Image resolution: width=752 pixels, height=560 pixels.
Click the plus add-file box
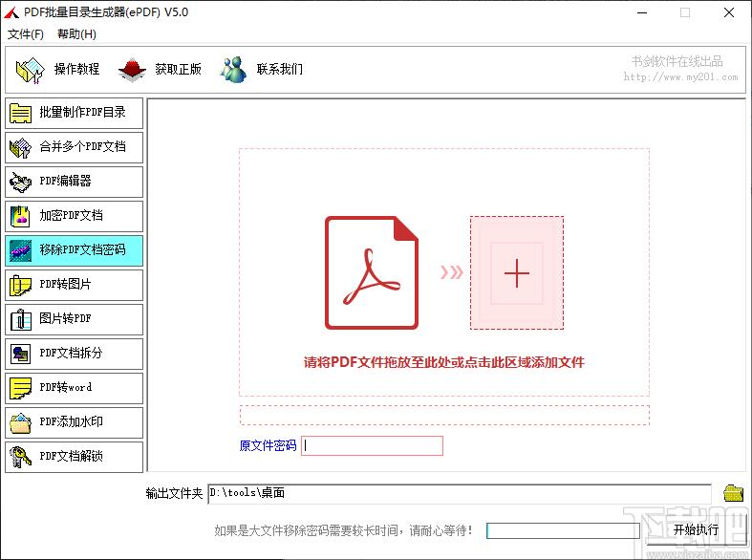point(517,272)
